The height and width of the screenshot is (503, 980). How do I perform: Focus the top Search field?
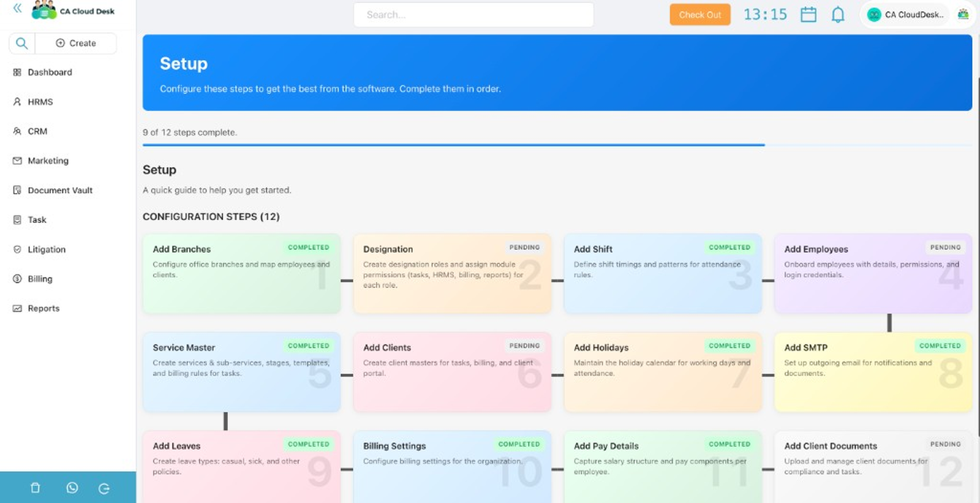point(473,15)
